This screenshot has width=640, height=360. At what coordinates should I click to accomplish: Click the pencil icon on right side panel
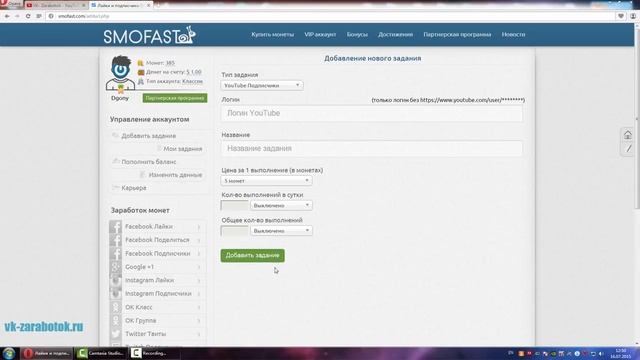pyautogui.click(x=629, y=149)
